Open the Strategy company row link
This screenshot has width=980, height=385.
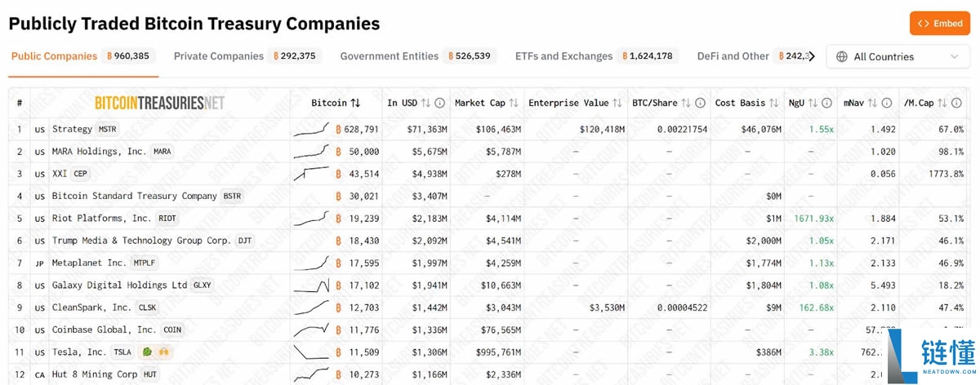pos(72,129)
